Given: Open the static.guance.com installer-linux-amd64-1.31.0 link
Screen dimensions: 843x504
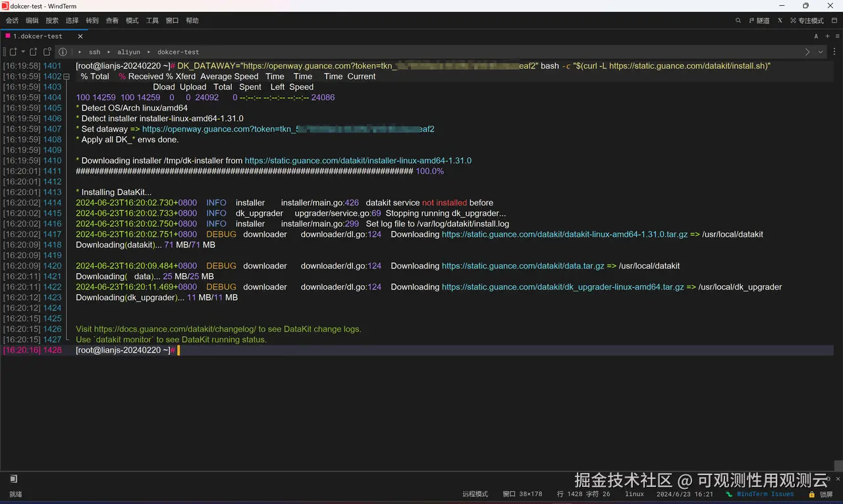Looking at the screenshot, I should tap(358, 161).
